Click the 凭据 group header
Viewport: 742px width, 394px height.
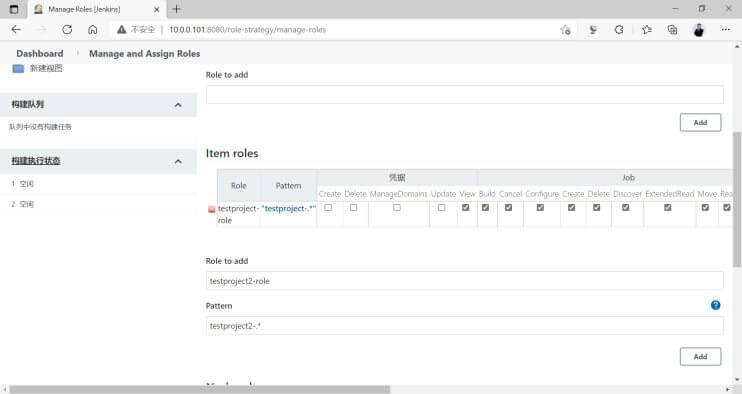397,178
